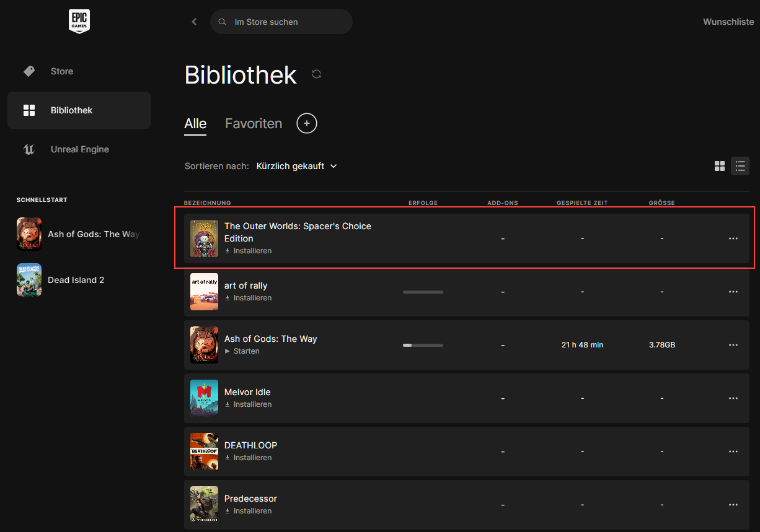Focus the Im Store suchen field
The height and width of the screenshot is (532, 760).
(281, 22)
